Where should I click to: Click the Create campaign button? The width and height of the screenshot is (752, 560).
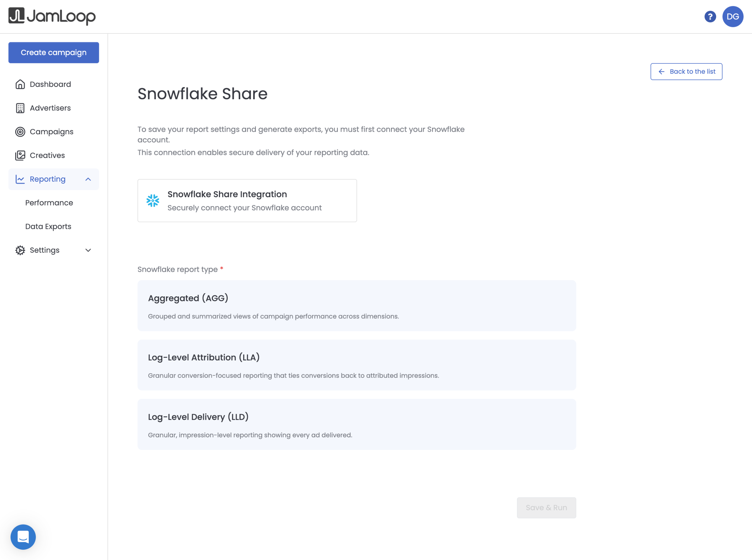click(53, 53)
